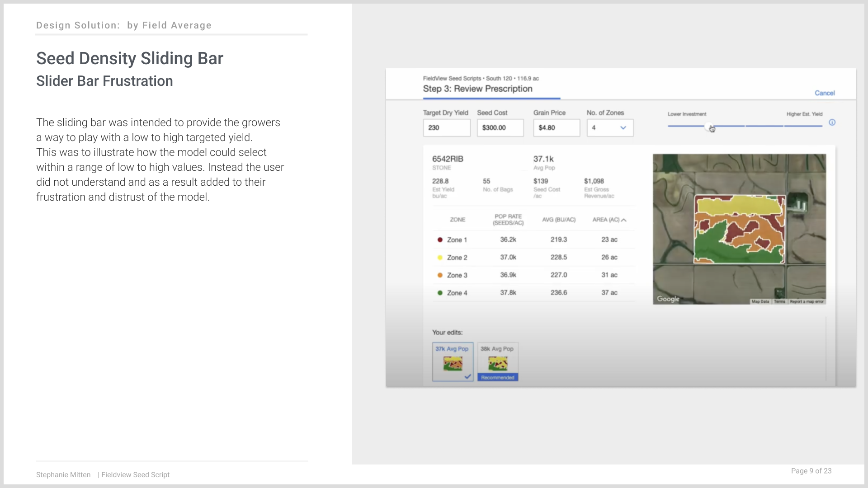868x488 pixels.
Task: Click the 36.9k pop rate value
Action: [508, 275]
